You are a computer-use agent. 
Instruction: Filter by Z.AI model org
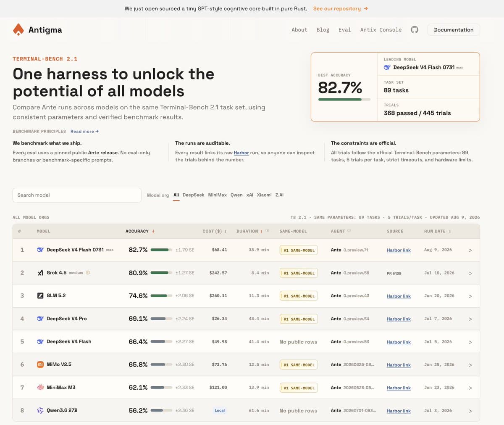tap(279, 195)
